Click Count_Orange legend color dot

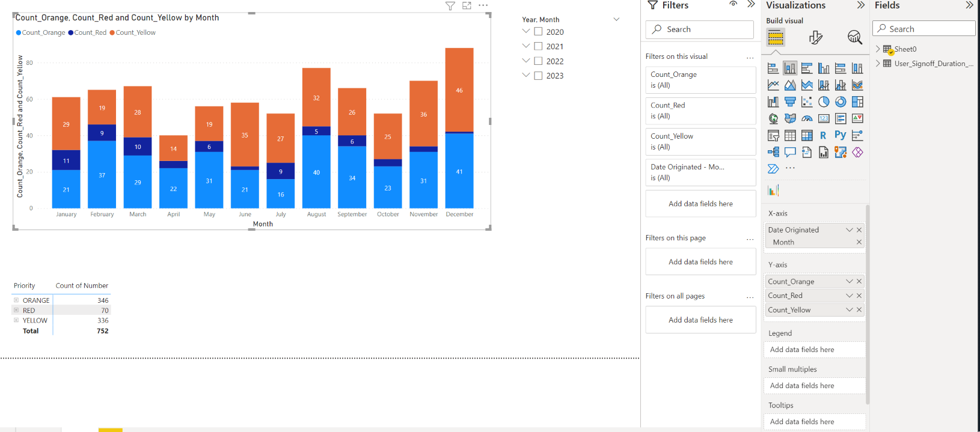[19, 32]
